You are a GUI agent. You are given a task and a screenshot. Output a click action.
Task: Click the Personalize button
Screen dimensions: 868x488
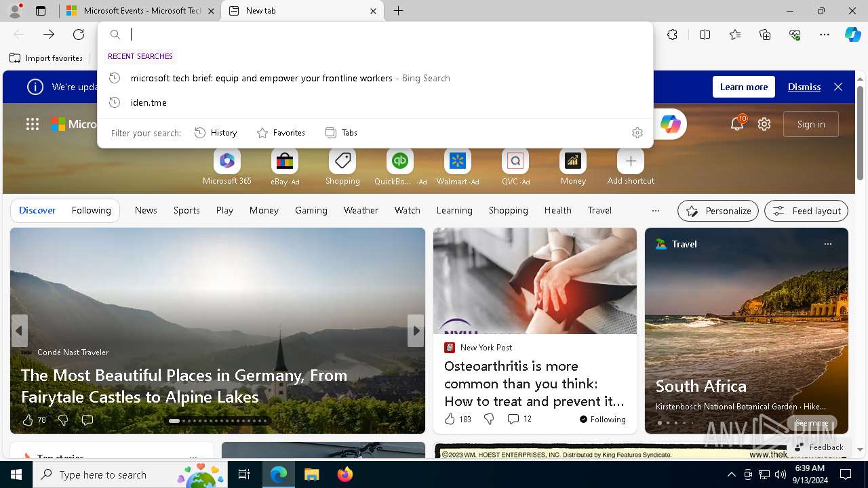coord(718,211)
